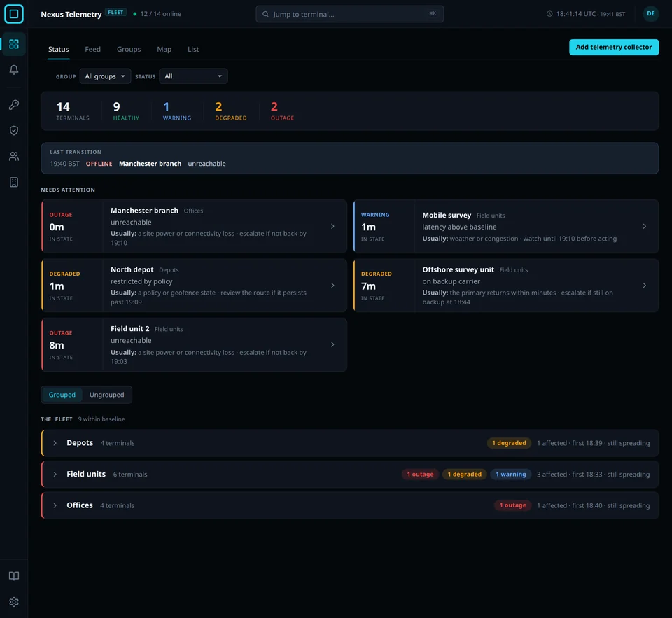The image size is (672, 618).
Task: Open the dashboard grid sidebar icon
Action: coord(14,43)
